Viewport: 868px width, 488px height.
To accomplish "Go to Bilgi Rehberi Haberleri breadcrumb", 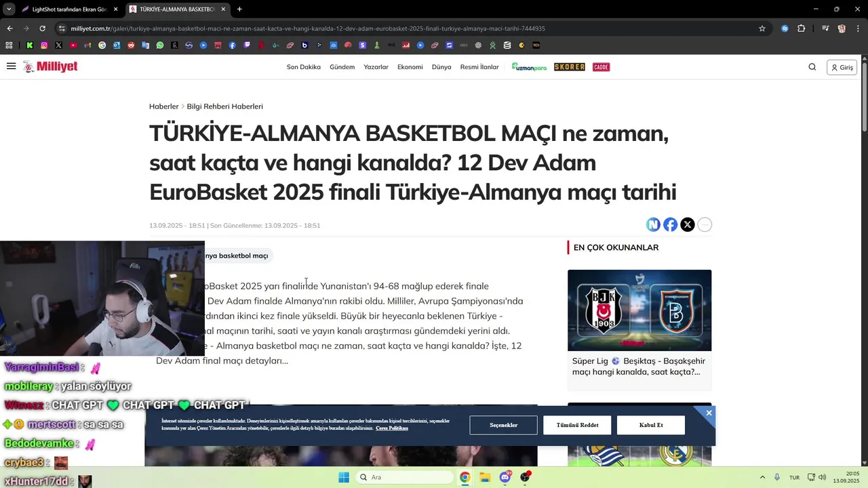I will pyautogui.click(x=224, y=106).
